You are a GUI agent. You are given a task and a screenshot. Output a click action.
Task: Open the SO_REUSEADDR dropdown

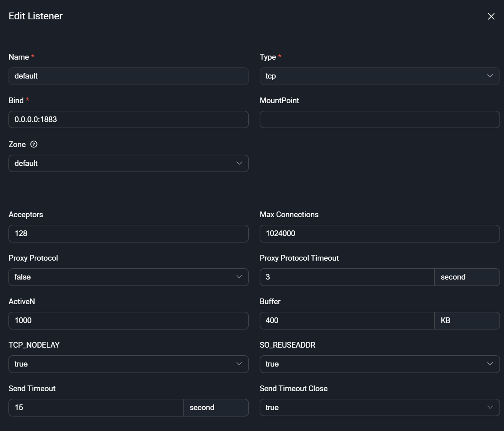[379, 364]
